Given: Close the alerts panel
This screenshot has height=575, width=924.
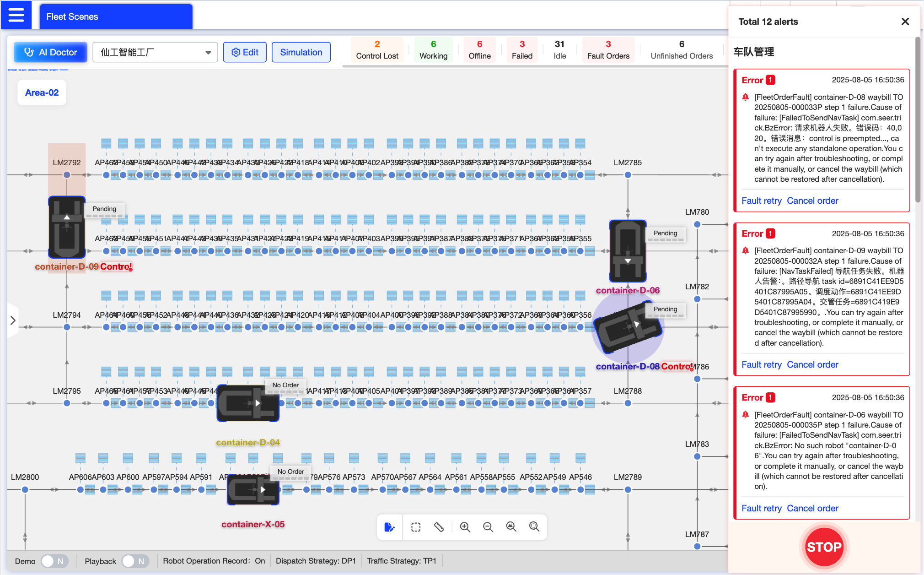Looking at the screenshot, I should tap(905, 22).
